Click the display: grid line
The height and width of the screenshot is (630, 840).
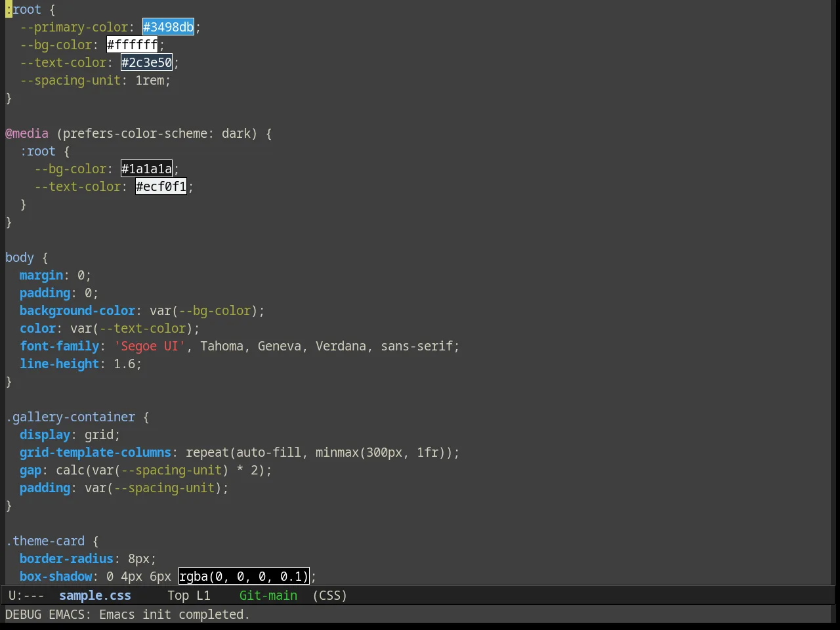[x=70, y=434]
